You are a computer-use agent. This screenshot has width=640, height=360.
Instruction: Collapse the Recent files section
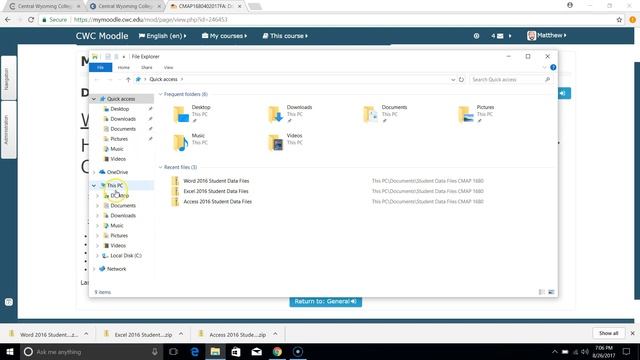tap(160, 167)
